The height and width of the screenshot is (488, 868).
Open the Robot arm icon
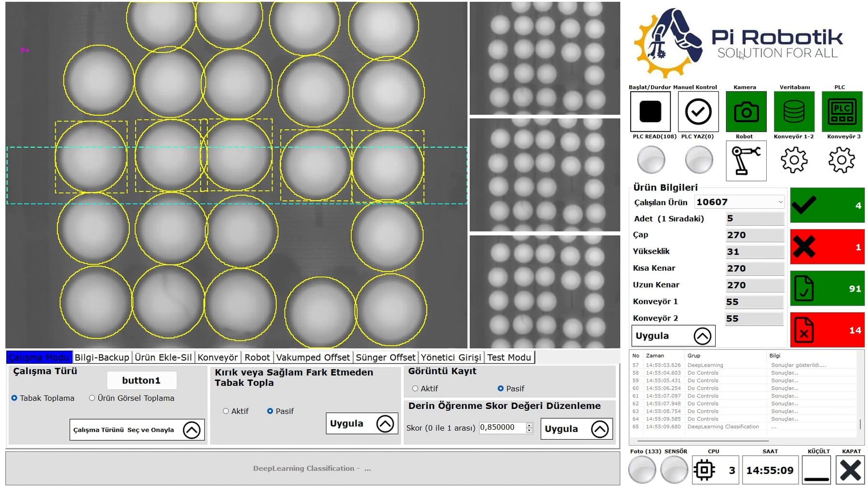[746, 161]
